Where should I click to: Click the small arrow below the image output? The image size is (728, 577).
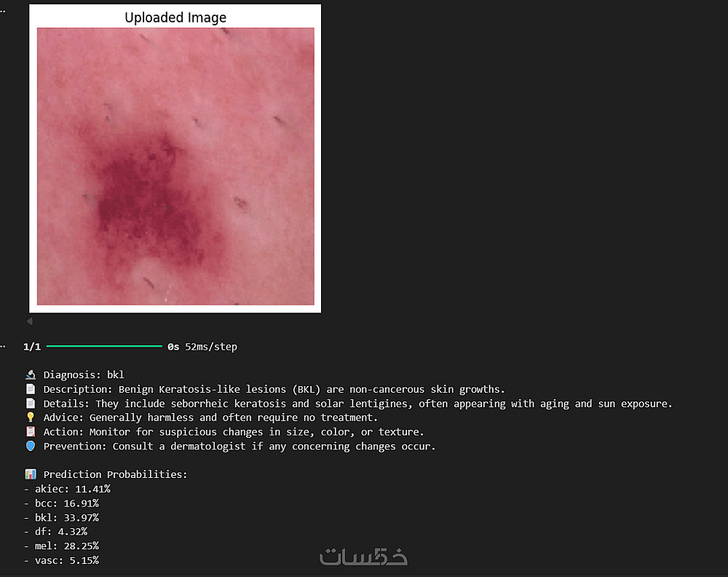point(30,321)
